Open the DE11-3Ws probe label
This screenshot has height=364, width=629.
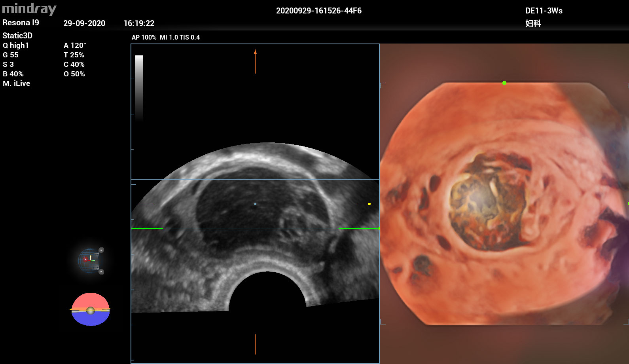(x=544, y=11)
